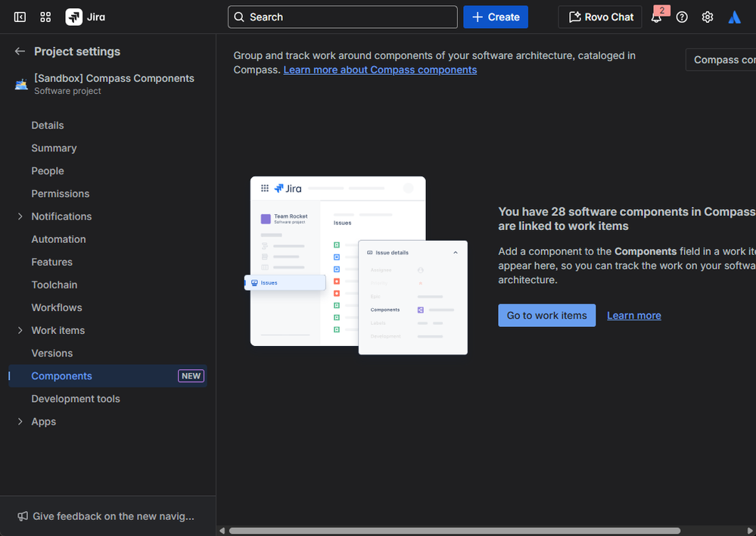Open the Permissions settings page

click(x=107, y=194)
